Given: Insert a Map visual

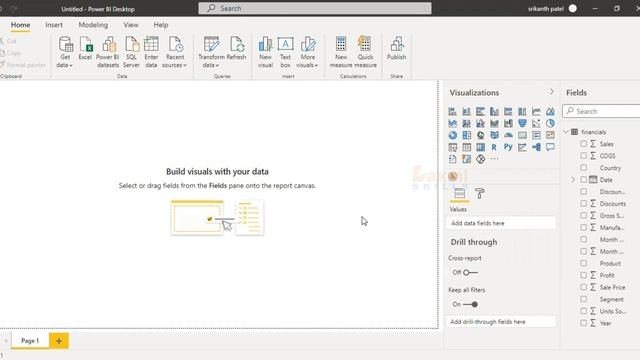Looking at the screenshot, I should point(480,135).
